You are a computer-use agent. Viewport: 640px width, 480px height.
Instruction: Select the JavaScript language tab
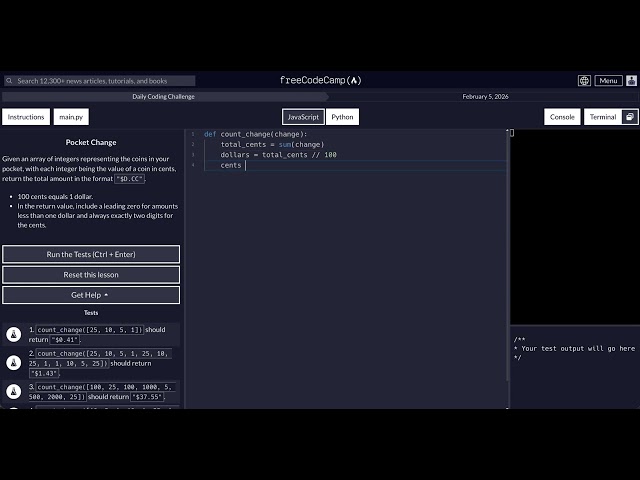(x=303, y=117)
